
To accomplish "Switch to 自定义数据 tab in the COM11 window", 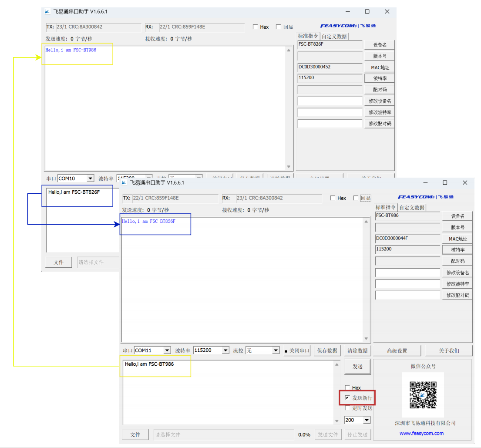I will [412, 208].
